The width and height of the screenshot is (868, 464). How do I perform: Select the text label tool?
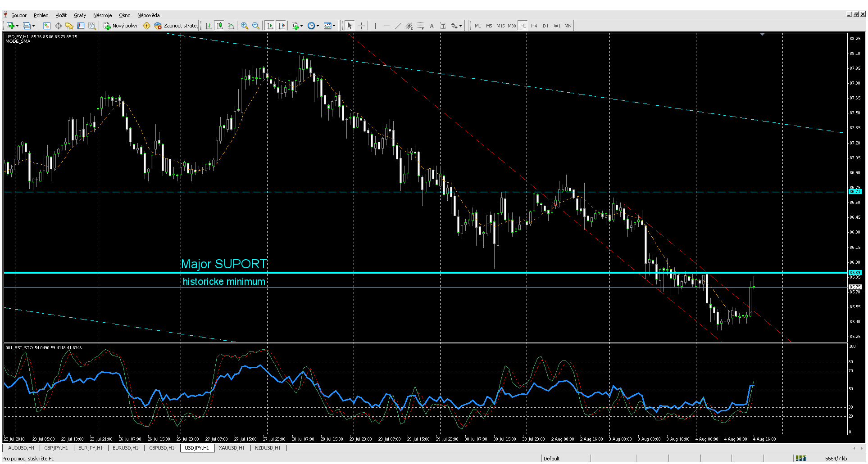pyautogui.click(x=432, y=26)
